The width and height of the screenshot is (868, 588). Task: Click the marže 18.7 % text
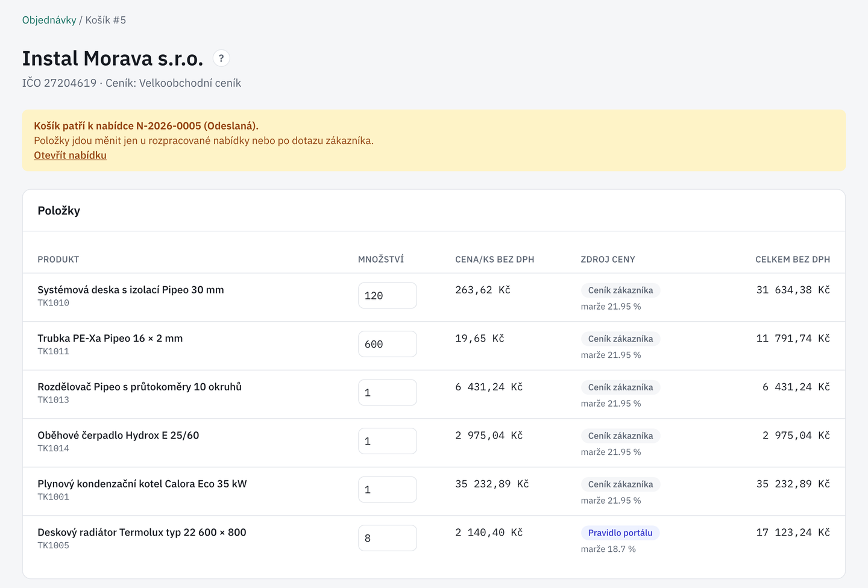tap(608, 549)
